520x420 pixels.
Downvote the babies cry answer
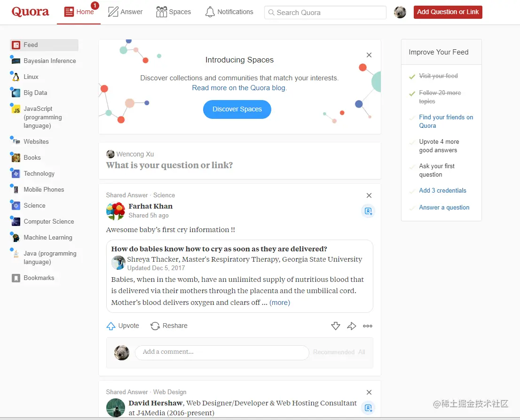(x=336, y=326)
